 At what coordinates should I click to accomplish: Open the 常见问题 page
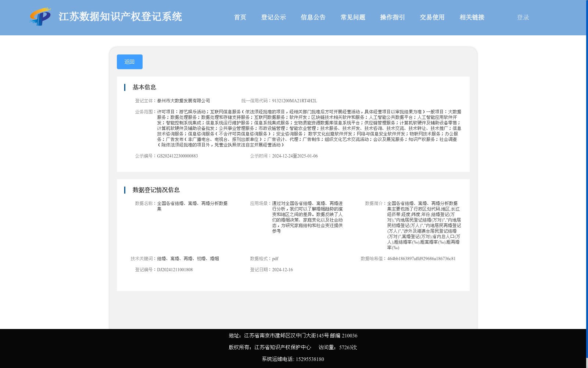click(x=352, y=17)
